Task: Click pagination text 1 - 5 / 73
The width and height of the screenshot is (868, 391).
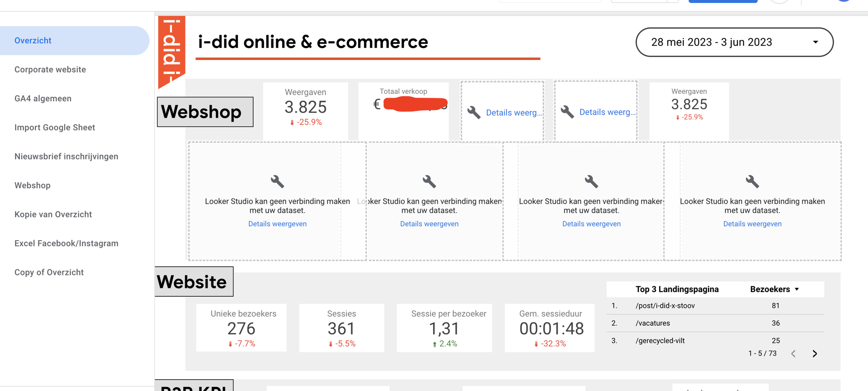Action: click(762, 354)
